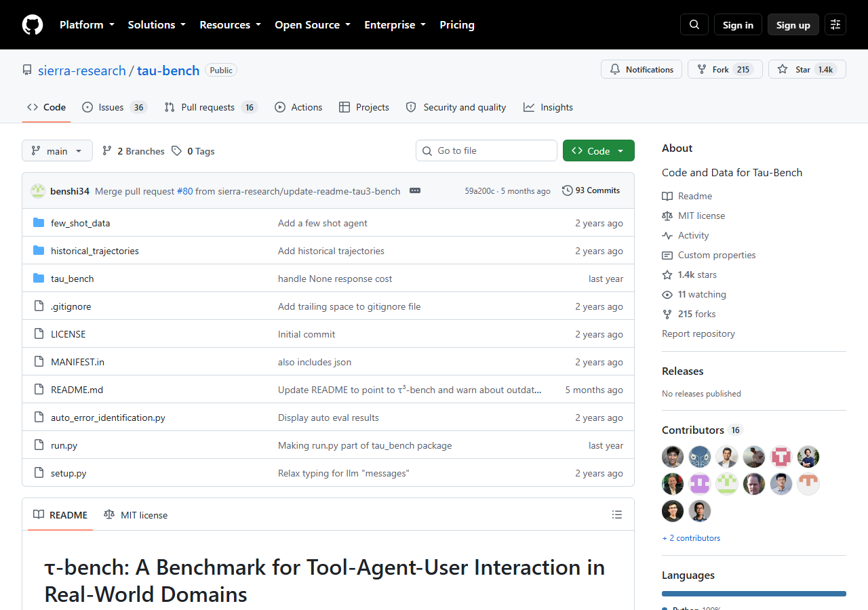Click the setup.py file icon
This screenshot has height=610, width=868.
click(39, 473)
